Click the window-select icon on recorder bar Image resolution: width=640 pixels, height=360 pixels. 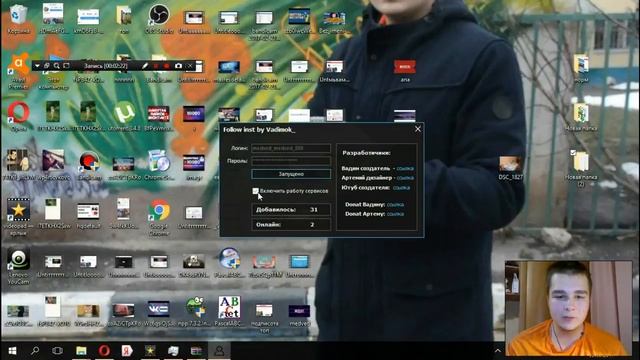coord(47,66)
